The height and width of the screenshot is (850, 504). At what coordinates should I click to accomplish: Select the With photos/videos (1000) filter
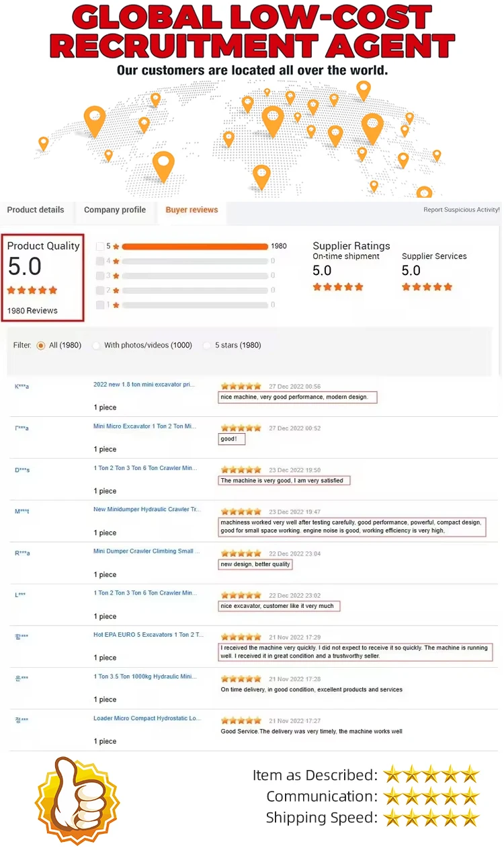pyautogui.click(x=97, y=346)
